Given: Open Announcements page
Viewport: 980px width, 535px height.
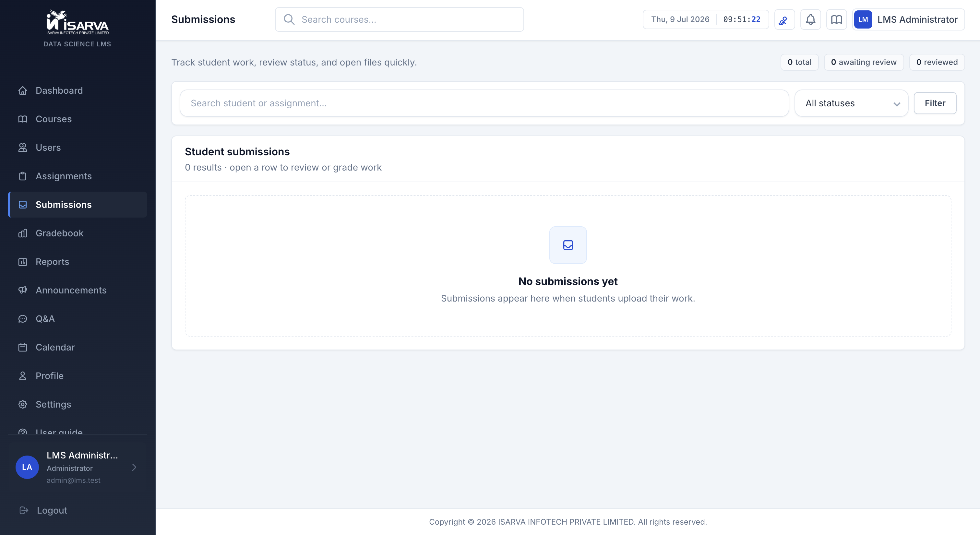Looking at the screenshot, I should pyautogui.click(x=78, y=290).
